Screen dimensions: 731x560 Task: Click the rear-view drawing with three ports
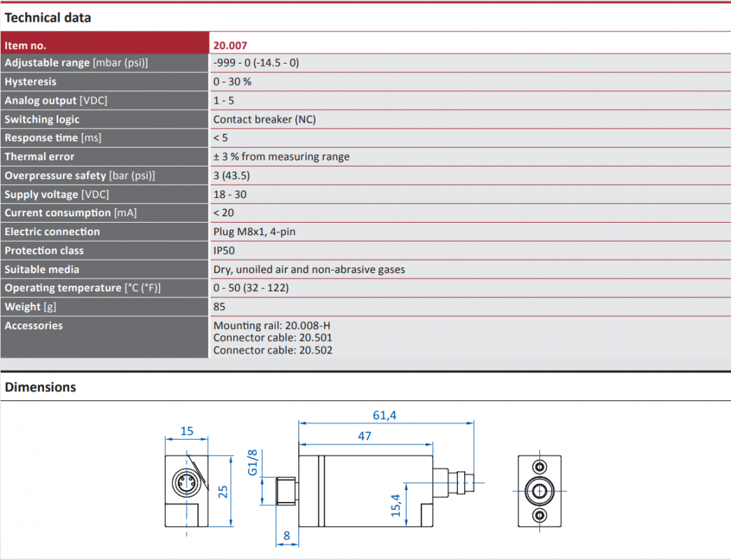click(x=539, y=491)
